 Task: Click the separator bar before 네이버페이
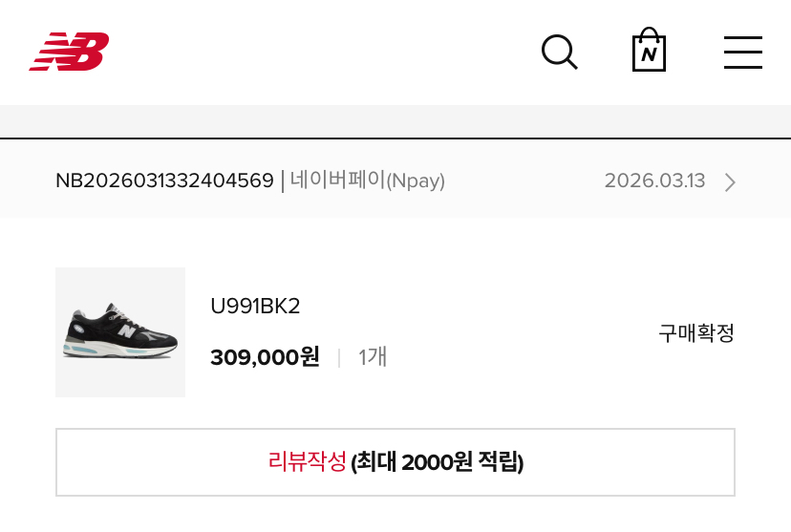[x=283, y=181]
